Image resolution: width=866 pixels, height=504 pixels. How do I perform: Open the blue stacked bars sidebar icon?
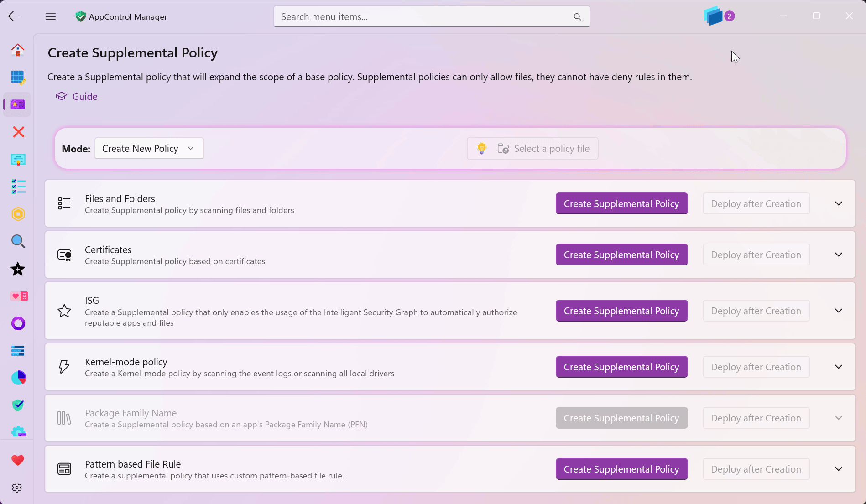(x=18, y=351)
